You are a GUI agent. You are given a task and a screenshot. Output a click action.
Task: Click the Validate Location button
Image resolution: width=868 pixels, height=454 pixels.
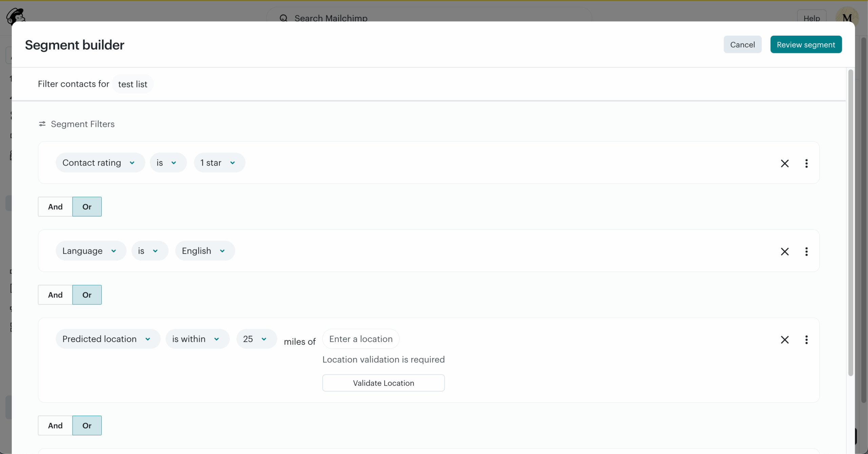click(383, 383)
